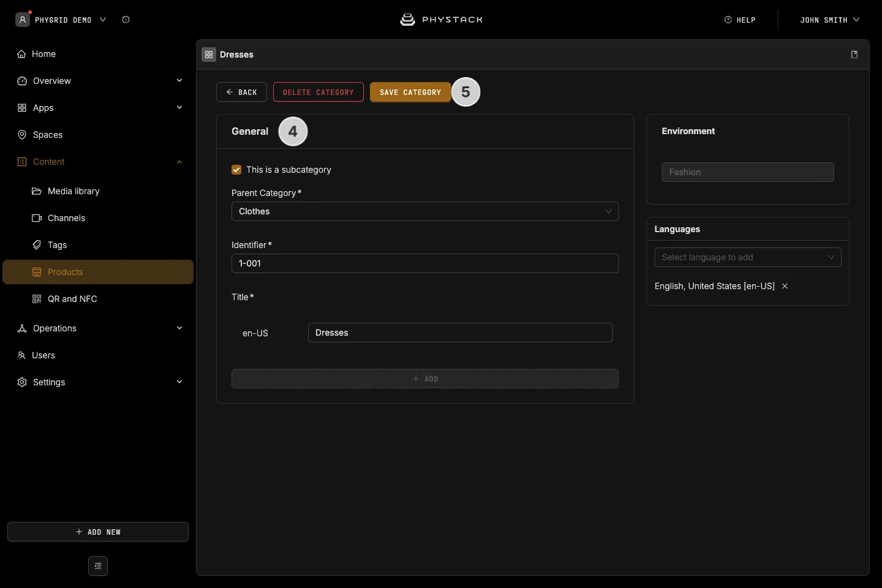
Task: Open the panel icon at the Dresses header's right
Action: [854, 55]
